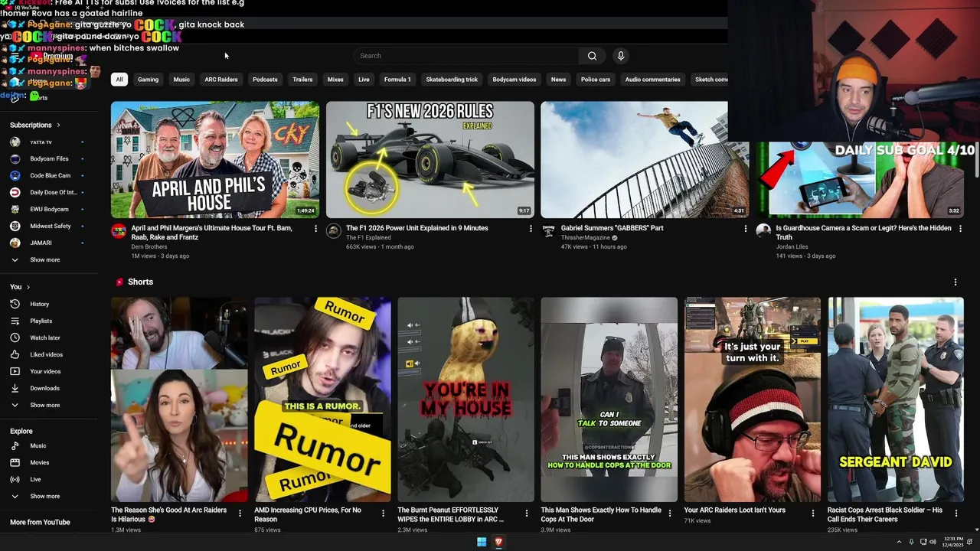This screenshot has width=980, height=551.
Task: Open title Is Guardhouse Camera a Scam or Legit
Action: click(x=864, y=233)
